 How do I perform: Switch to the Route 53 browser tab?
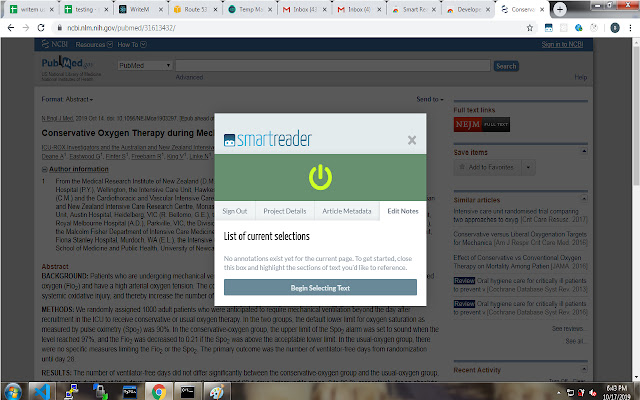(x=198, y=9)
